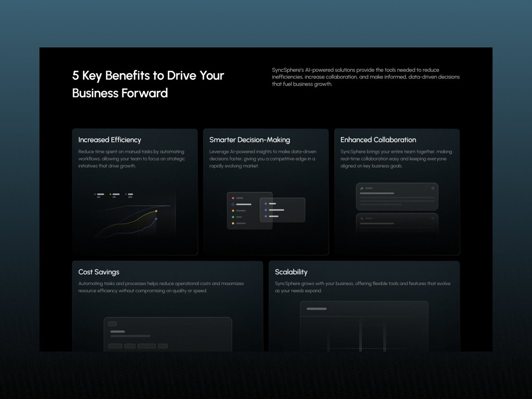The image size is (532, 399).
Task: Click the yellow legend item above the efficiency chart
Action: pyautogui.click(x=115, y=195)
